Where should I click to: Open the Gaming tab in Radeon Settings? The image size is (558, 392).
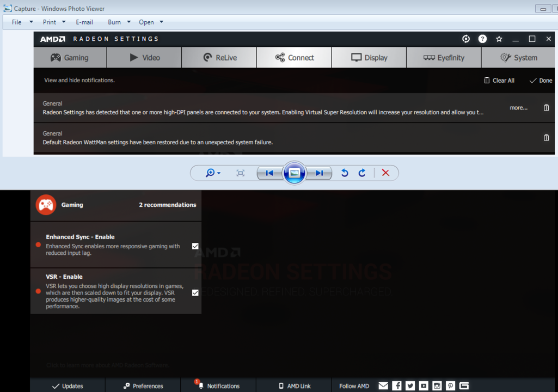70,58
